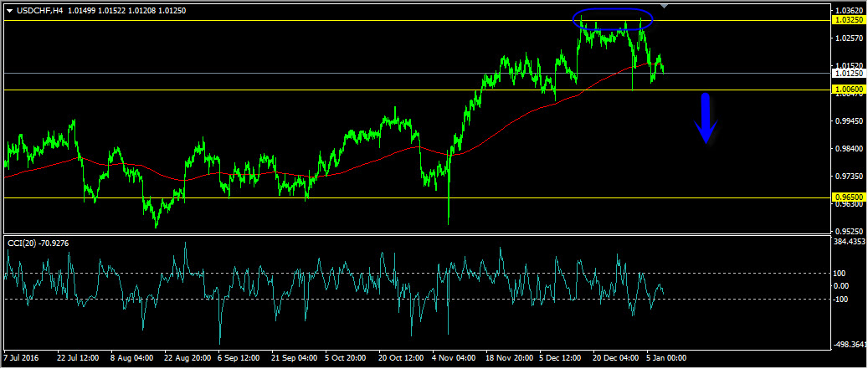Click the 22 Aug 20:00 time label

coord(186,358)
